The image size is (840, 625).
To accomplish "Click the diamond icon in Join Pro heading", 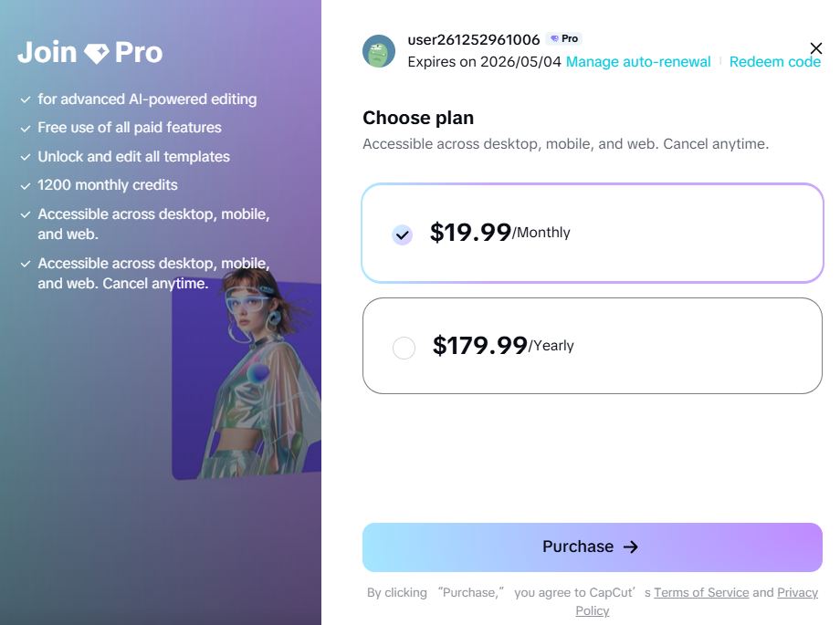I will pos(96,53).
